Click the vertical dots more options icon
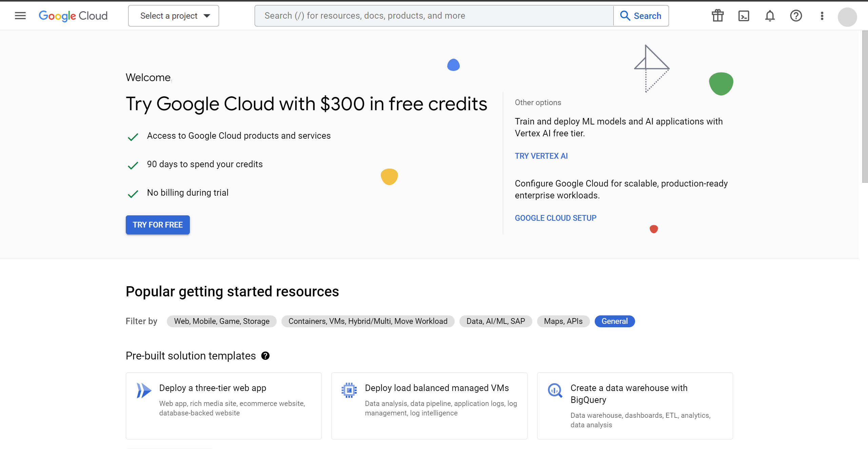Screen dimensions: 868x449 [x=822, y=16]
